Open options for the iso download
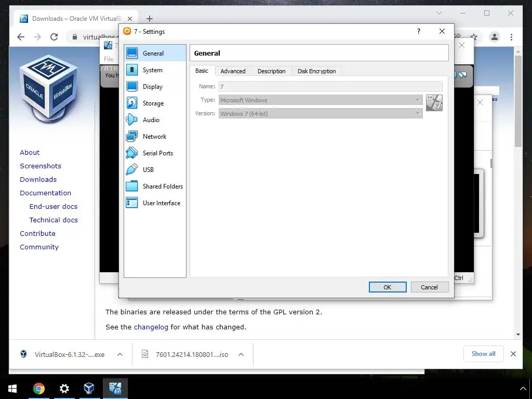The width and height of the screenshot is (532, 399). (x=241, y=354)
